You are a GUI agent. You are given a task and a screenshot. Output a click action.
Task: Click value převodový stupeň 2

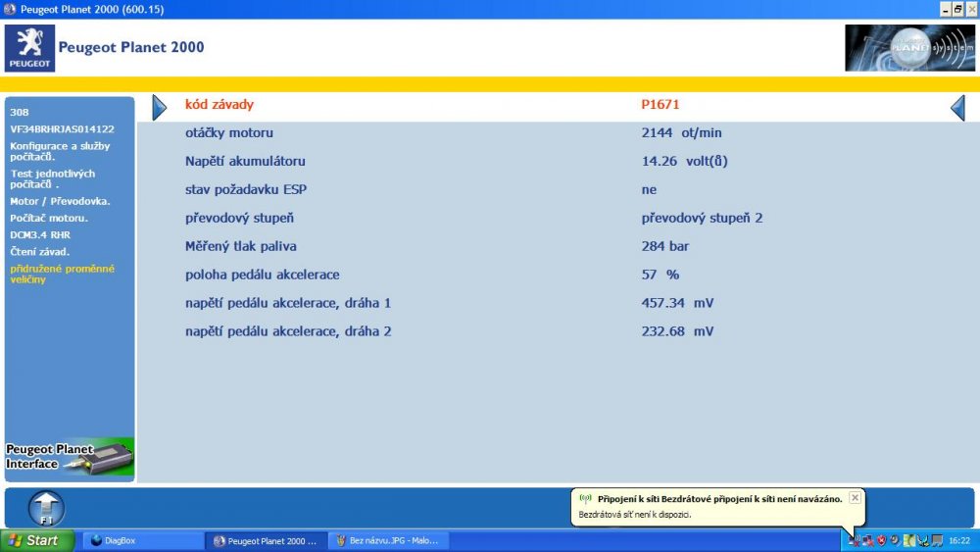point(702,218)
